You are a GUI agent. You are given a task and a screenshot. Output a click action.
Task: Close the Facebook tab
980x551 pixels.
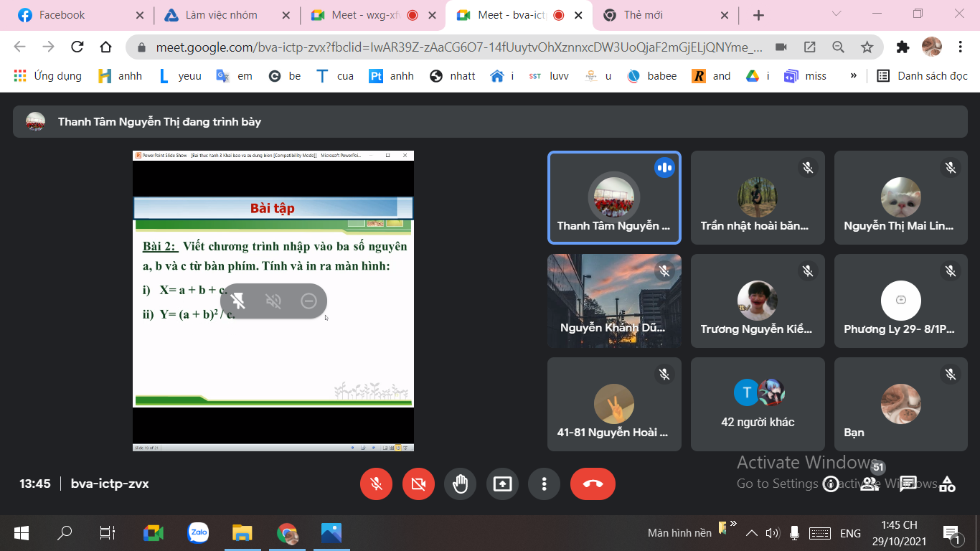pyautogui.click(x=139, y=15)
